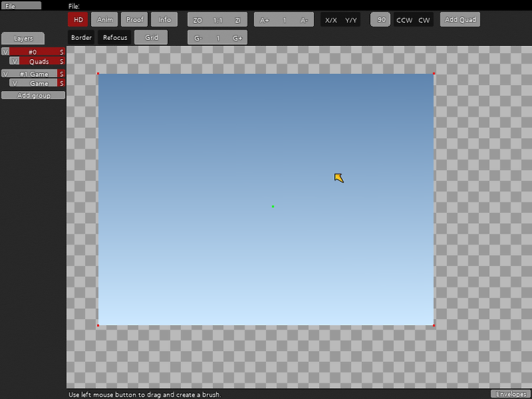Select group #0
Screen dimensions: 532x399
click(x=33, y=52)
